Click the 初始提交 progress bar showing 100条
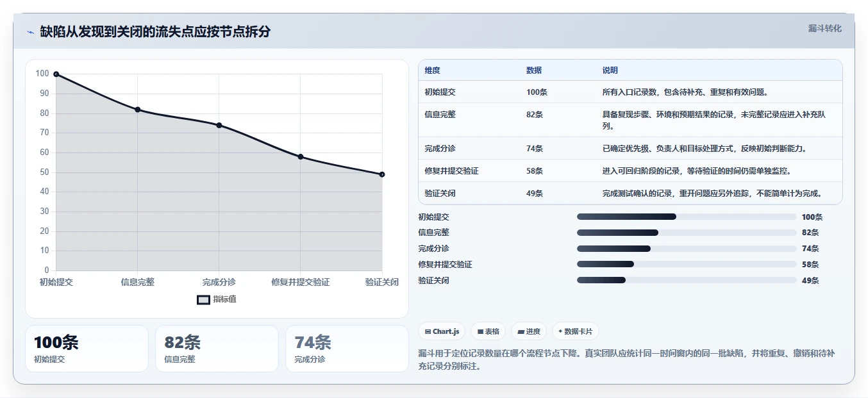 687,217
